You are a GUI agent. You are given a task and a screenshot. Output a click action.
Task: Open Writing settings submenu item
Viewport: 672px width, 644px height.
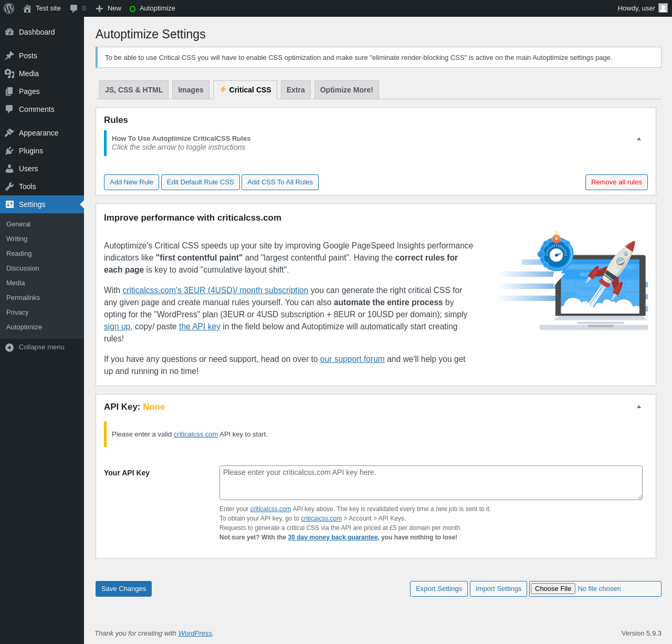42,238
